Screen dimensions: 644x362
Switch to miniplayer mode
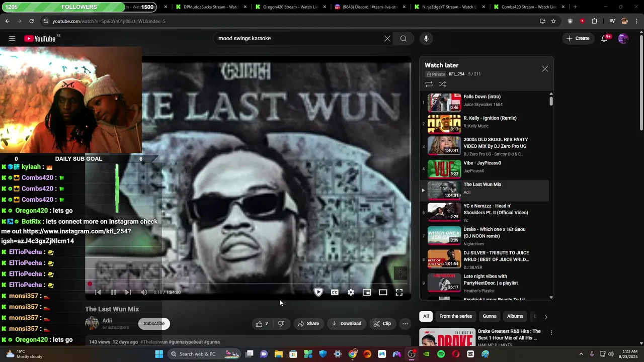pyautogui.click(x=367, y=292)
